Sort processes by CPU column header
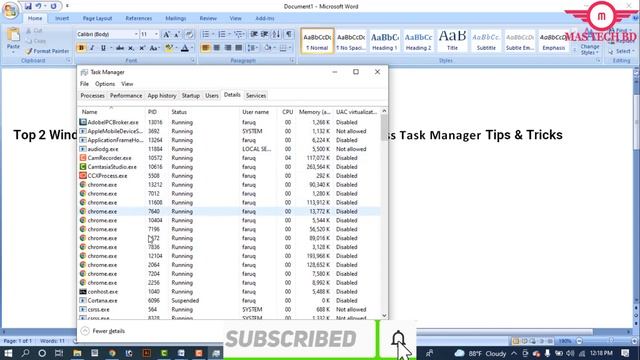The image size is (640, 360). pyautogui.click(x=287, y=112)
